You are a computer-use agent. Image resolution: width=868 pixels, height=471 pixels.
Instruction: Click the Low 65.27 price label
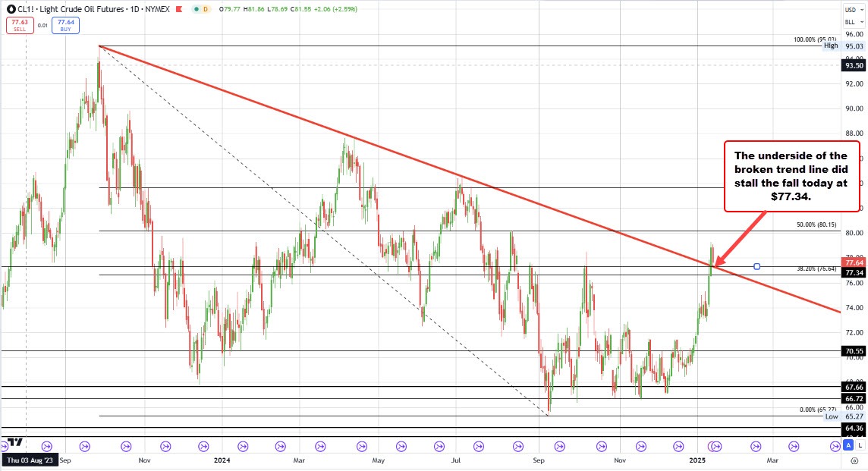(844, 416)
